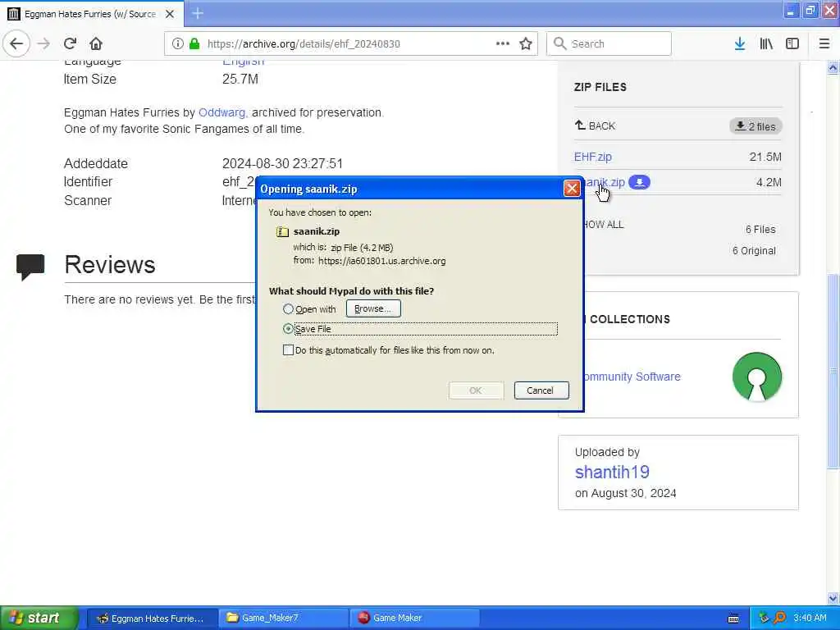Open the Oddwarg author link

221,112
